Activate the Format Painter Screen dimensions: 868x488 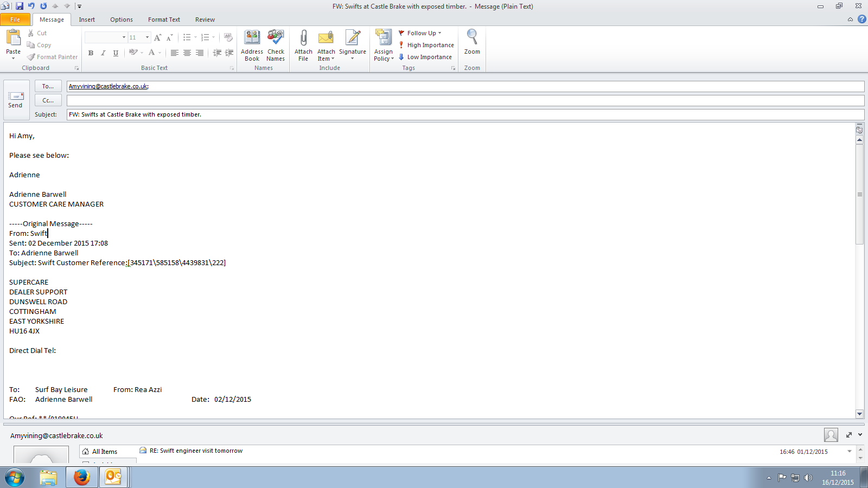click(x=52, y=57)
